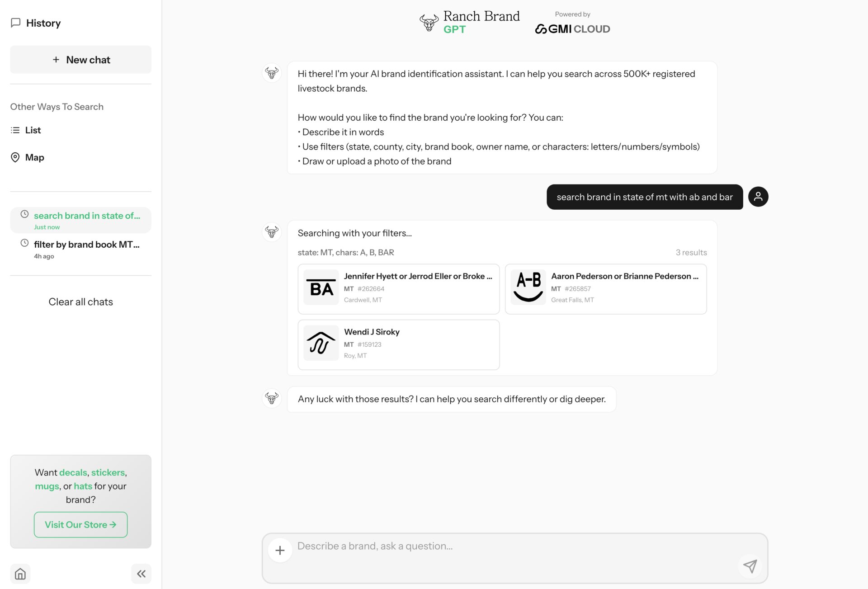The width and height of the screenshot is (868, 589).
Task: Click the user avatar beside your message
Action: (x=758, y=197)
